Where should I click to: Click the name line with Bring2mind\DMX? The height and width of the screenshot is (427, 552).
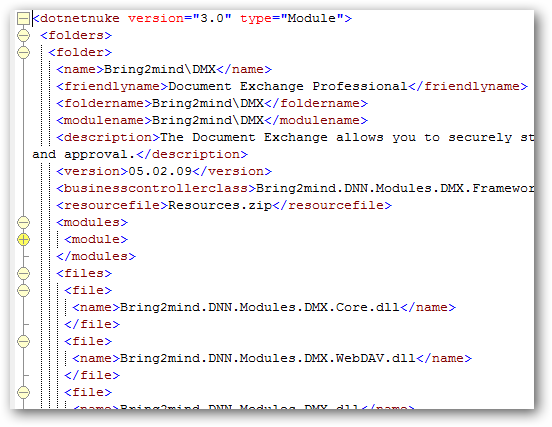point(164,69)
